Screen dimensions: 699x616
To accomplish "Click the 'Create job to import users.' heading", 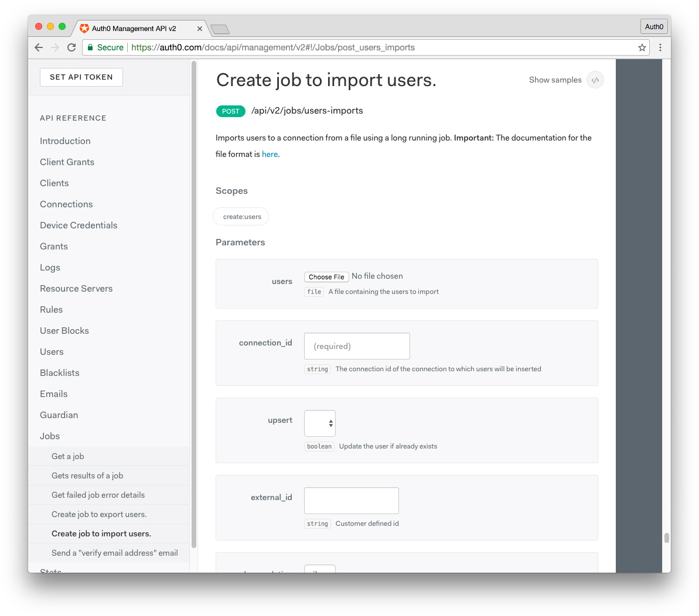I will coord(326,80).
